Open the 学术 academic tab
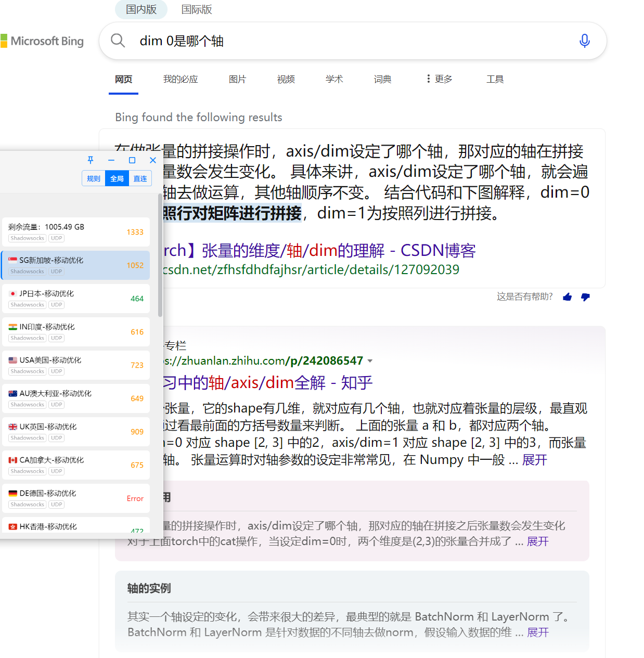 pyautogui.click(x=334, y=79)
